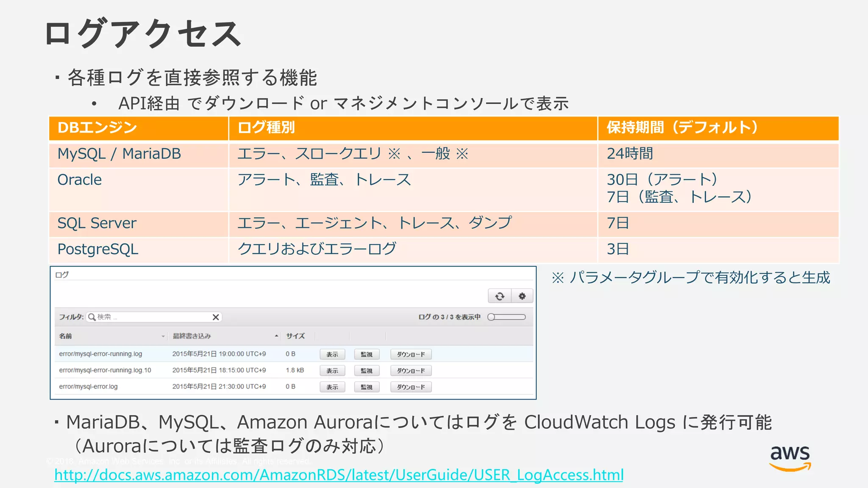Click ダウンロード for mysql-error-running.log
This screenshot has width=868, height=488.
point(411,354)
